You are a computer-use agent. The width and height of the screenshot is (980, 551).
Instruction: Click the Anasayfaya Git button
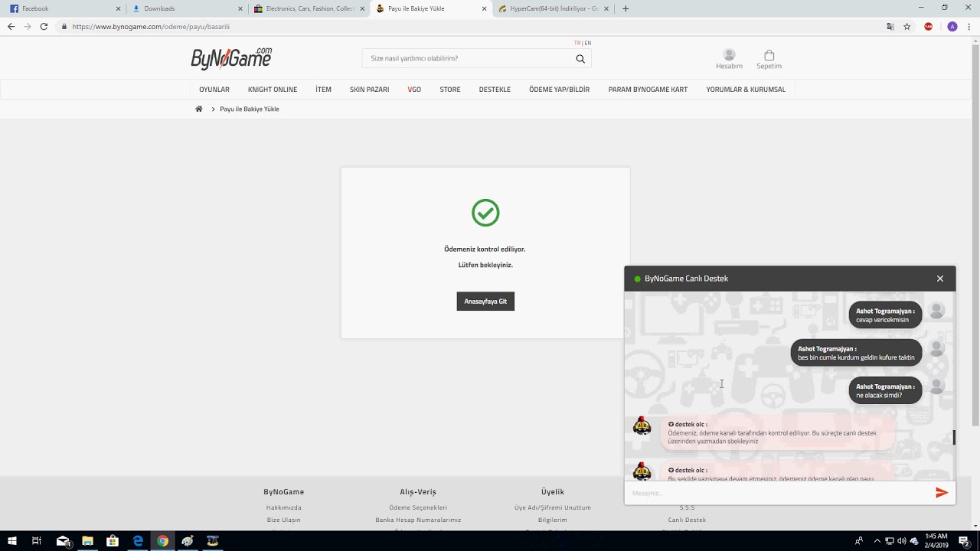[485, 302]
